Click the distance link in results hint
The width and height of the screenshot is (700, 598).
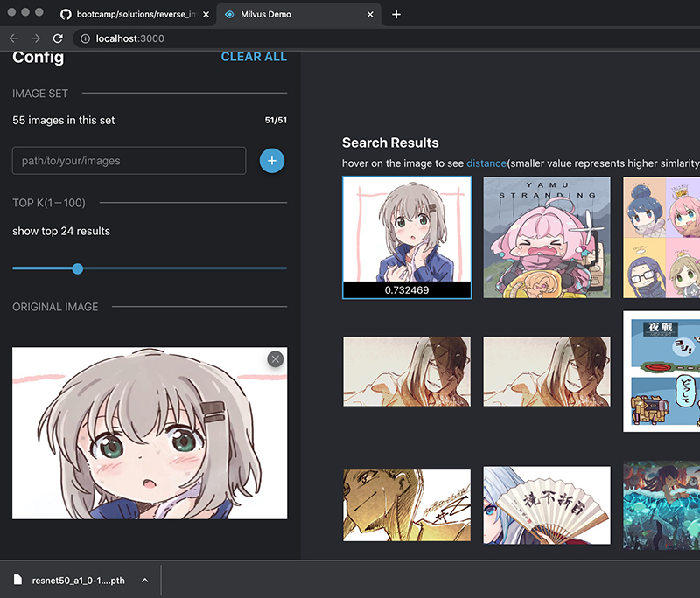click(x=486, y=163)
